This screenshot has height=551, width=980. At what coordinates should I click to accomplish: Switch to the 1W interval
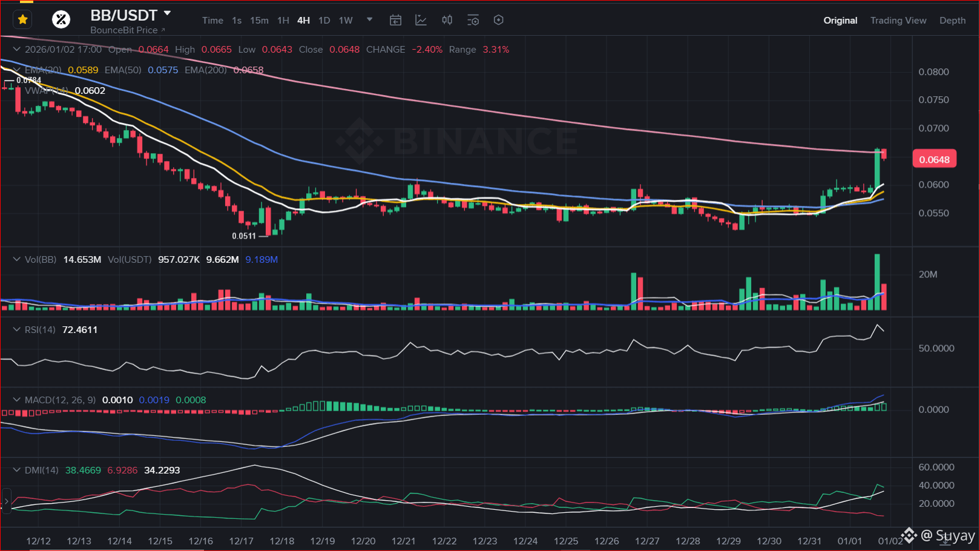tap(346, 21)
